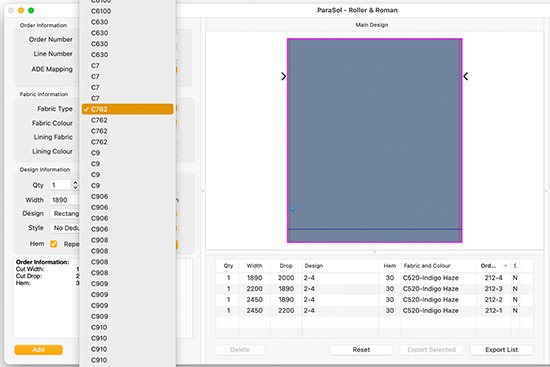Sort by Fabric and Colour column header
Image resolution: width=550 pixels, height=367 pixels.
click(x=438, y=266)
